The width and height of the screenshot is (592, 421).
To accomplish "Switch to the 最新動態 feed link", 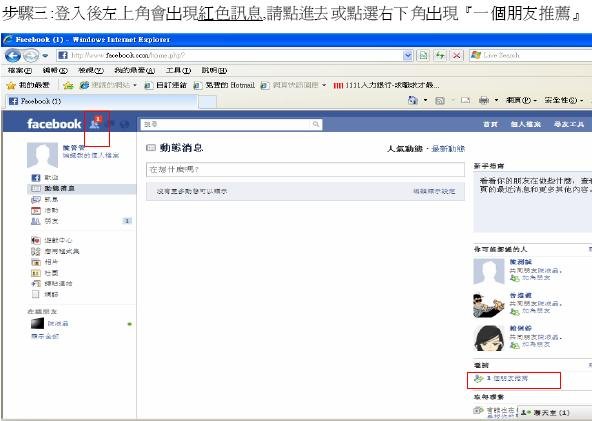I will click(448, 149).
